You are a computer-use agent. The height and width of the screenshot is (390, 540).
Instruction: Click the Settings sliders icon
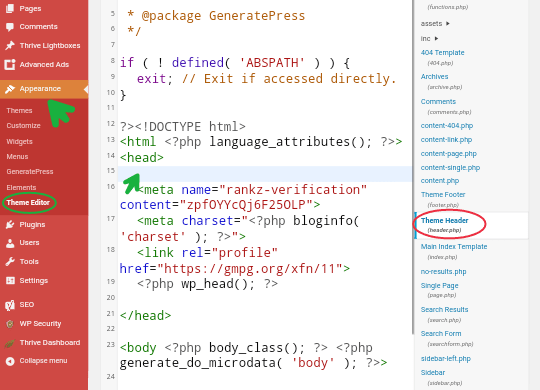click(10, 280)
